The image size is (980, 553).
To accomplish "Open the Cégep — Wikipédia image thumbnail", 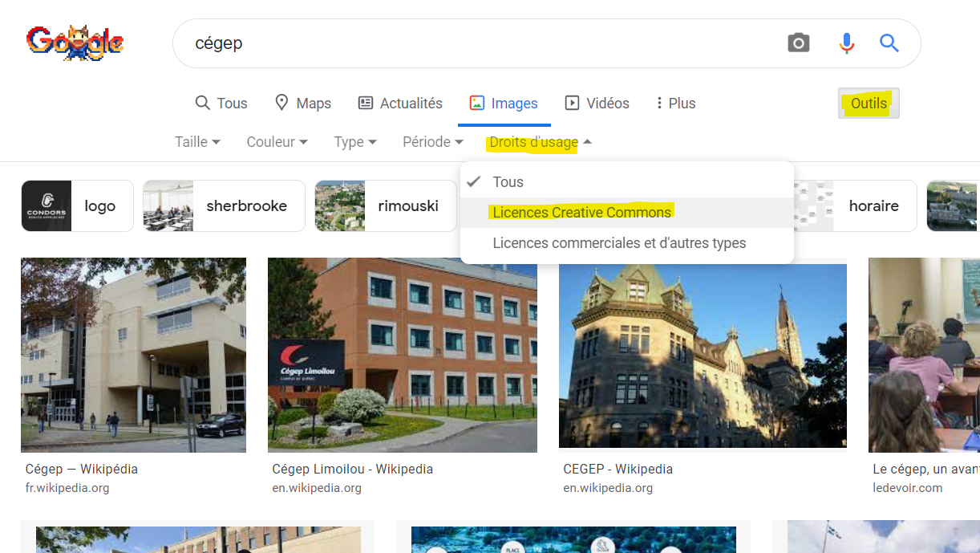I will point(133,356).
